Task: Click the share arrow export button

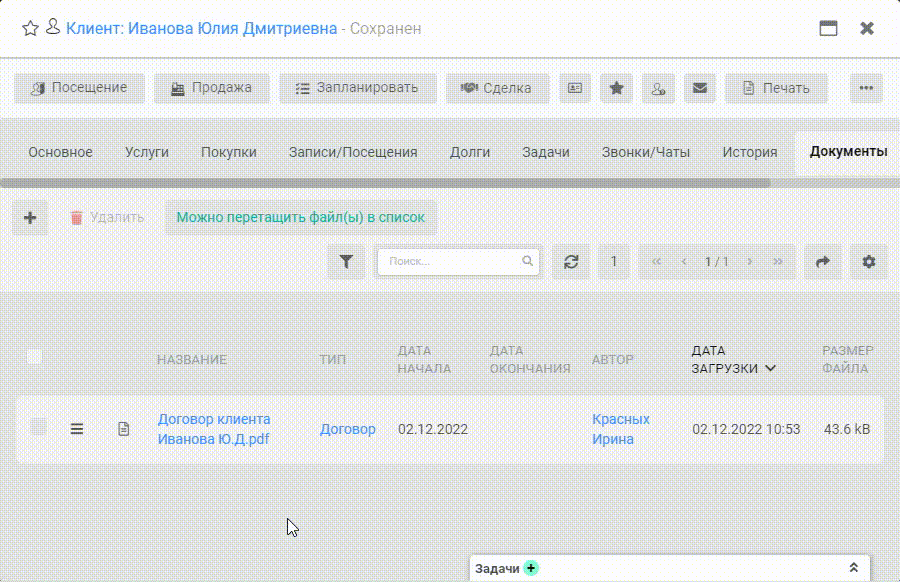Action: (x=823, y=262)
